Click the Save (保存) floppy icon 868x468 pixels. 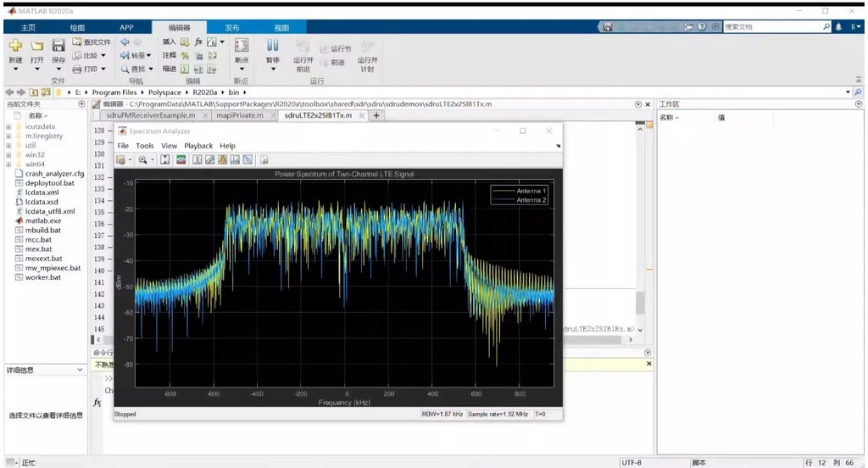coord(58,46)
